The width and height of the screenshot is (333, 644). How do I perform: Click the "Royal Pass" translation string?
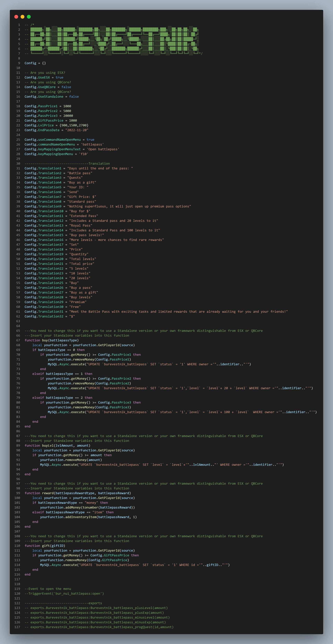pyautogui.click(x=81, y=226)
